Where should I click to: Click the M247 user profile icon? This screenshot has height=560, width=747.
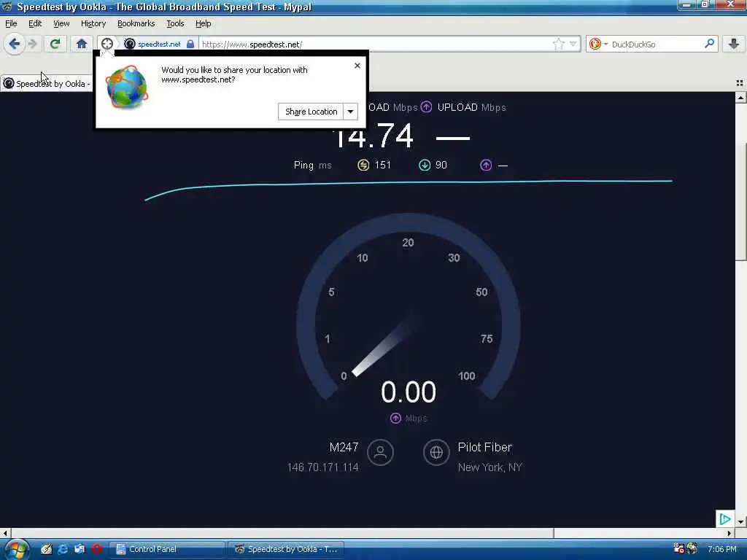pyautogui.click(x=380, y=452)
